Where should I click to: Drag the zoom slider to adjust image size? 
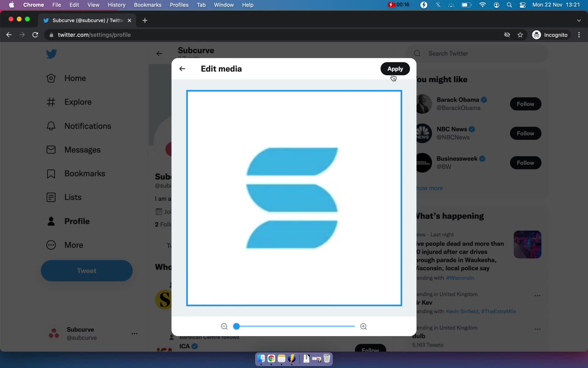tap(236, 326)
